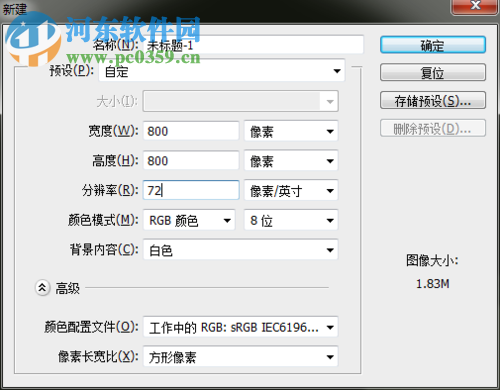Open the 颜色配置文件 color profile dropdown

click(x=240, y=327)
